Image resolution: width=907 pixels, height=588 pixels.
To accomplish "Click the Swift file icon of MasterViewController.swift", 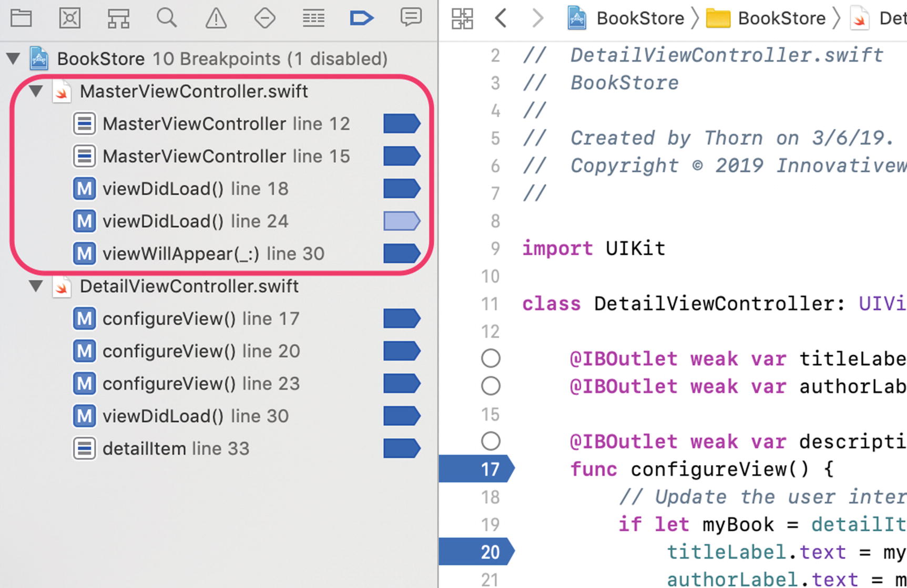I will pyautogui.click(x=62, y=91).
